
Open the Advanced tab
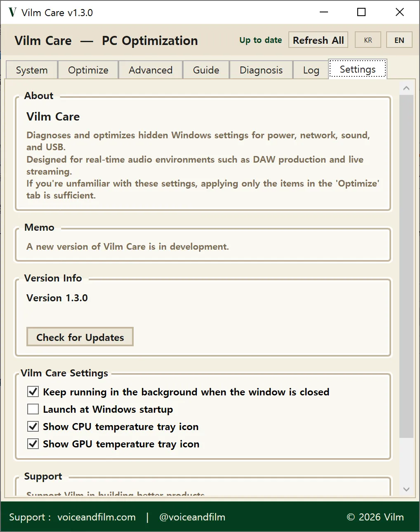pyautogui.click(x=151, y=70)
